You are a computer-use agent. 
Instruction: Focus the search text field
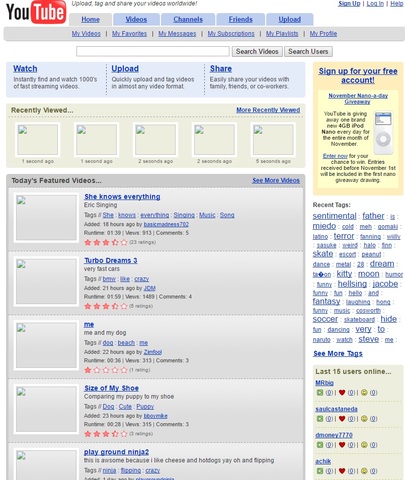(153, 51)
